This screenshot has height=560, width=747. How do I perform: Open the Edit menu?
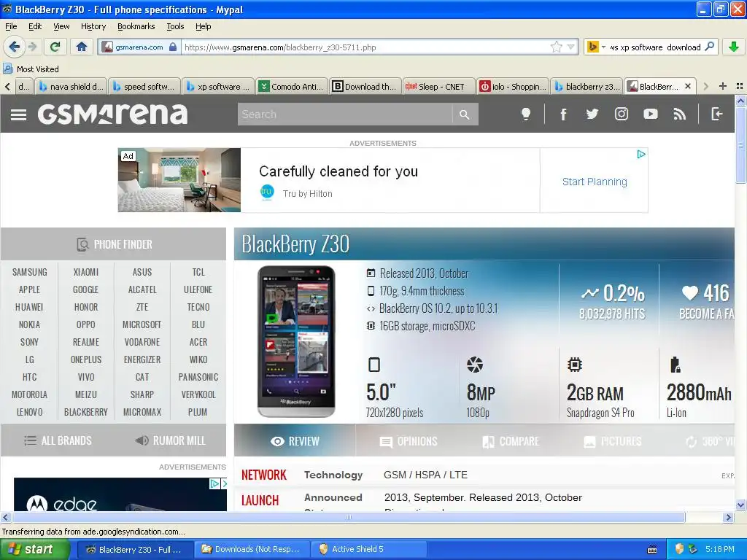(x=35, y=26)
